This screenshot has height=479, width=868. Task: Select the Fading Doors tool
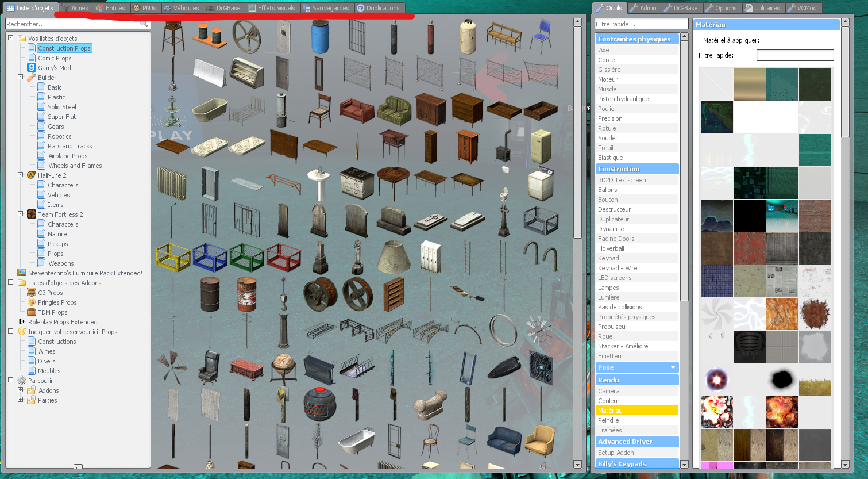tap(637, 239)
